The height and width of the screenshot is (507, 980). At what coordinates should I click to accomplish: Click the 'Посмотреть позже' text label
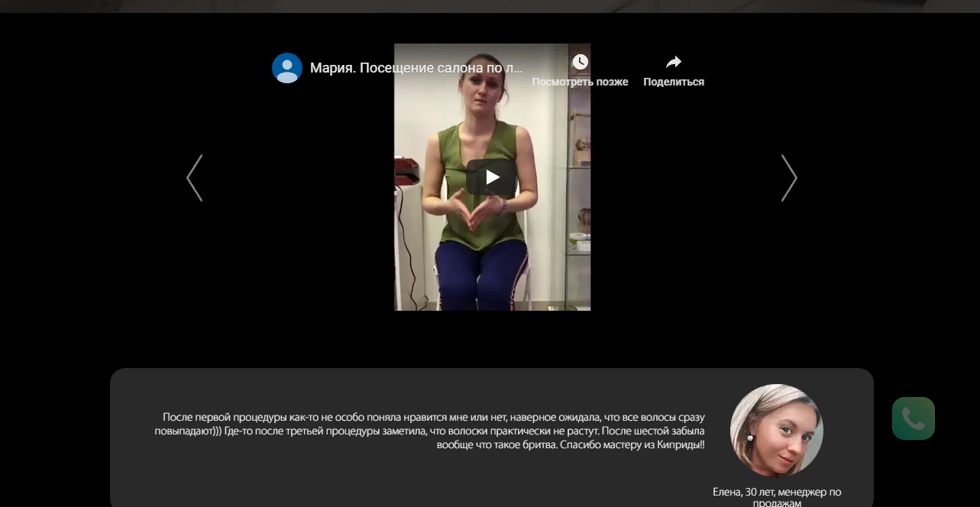[581, 82]
